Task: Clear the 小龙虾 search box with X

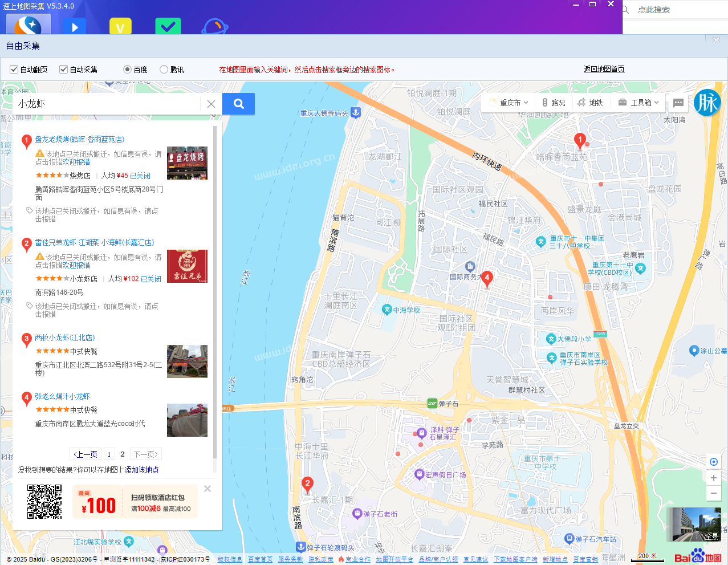Action: [211, 104]
